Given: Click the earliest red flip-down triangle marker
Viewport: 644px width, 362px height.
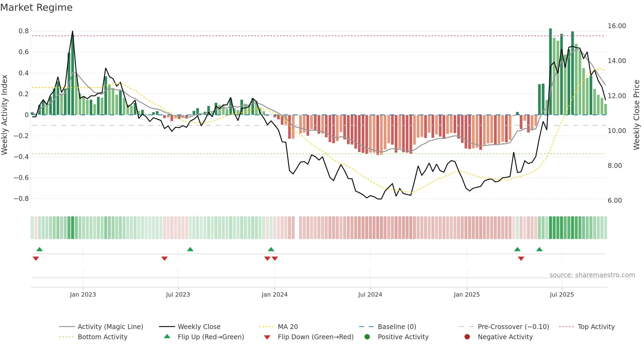Looking at the screenshot, I should point(36,258).
